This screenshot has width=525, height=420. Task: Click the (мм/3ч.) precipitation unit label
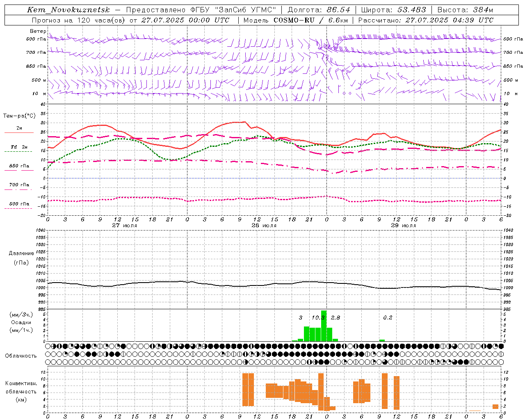[x=21, y=315]
